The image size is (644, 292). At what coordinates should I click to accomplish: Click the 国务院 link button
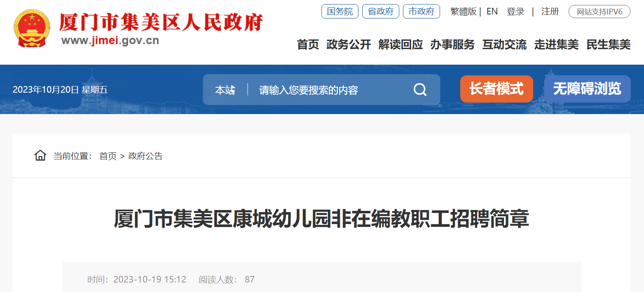click(340, 12)
